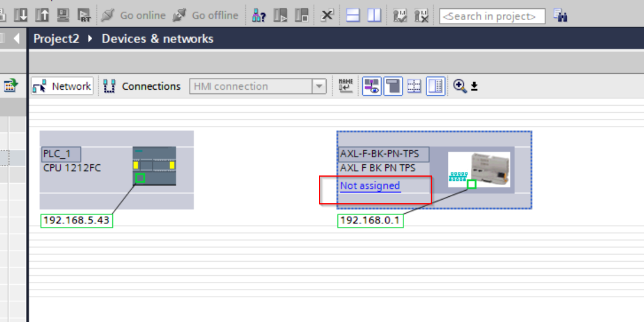Click the 192.168.0.1 address label
This screenshot has width=644, height=322.
[370, 220]
